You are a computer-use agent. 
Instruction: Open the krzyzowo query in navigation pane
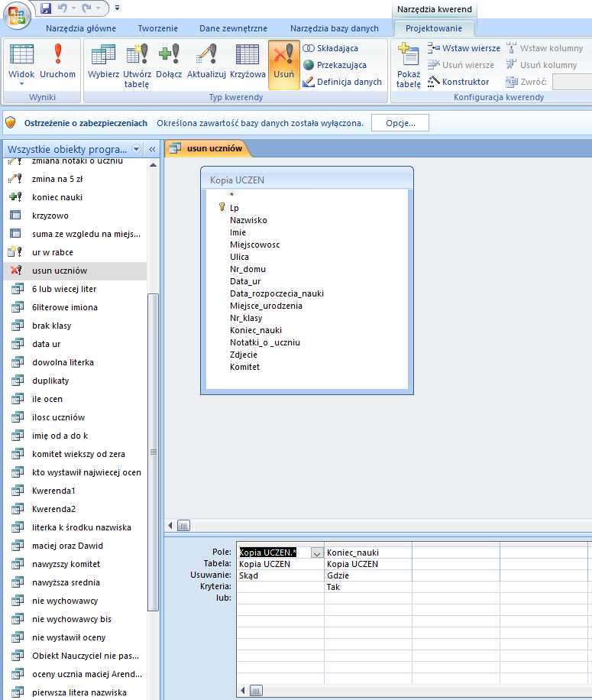point(50,216)
